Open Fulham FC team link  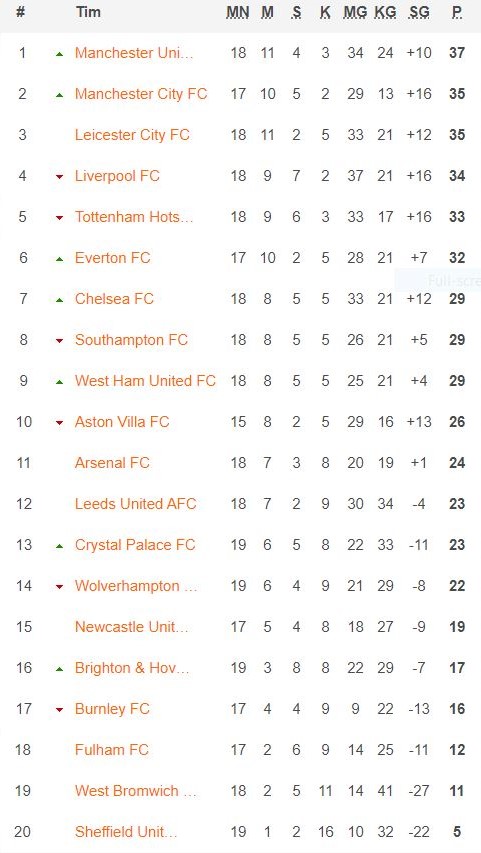(112, 750)
